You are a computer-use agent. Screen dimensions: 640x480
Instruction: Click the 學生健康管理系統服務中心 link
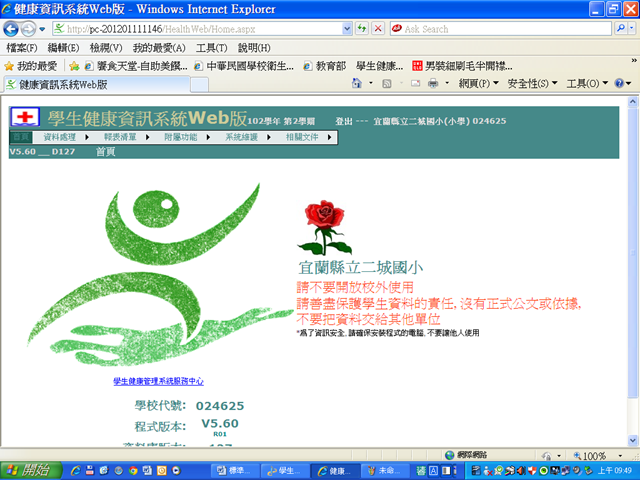(158, 381)
